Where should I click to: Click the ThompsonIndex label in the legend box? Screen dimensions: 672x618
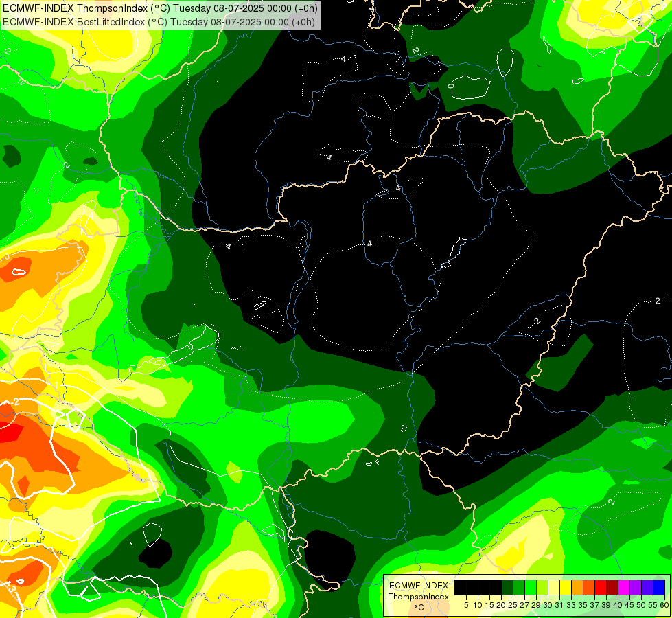pos(419,597)
